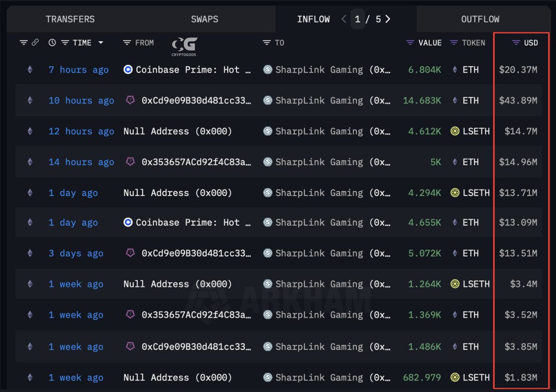Switch to the TRANSFERS tab

pyautogui.click(x=70, y=19)
